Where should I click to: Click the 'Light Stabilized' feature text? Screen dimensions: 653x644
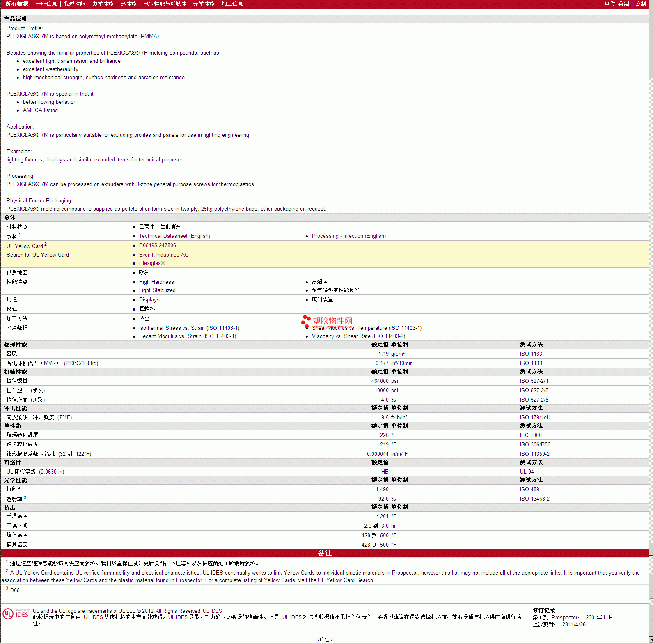pyautogui.click(x=157, y=290)
